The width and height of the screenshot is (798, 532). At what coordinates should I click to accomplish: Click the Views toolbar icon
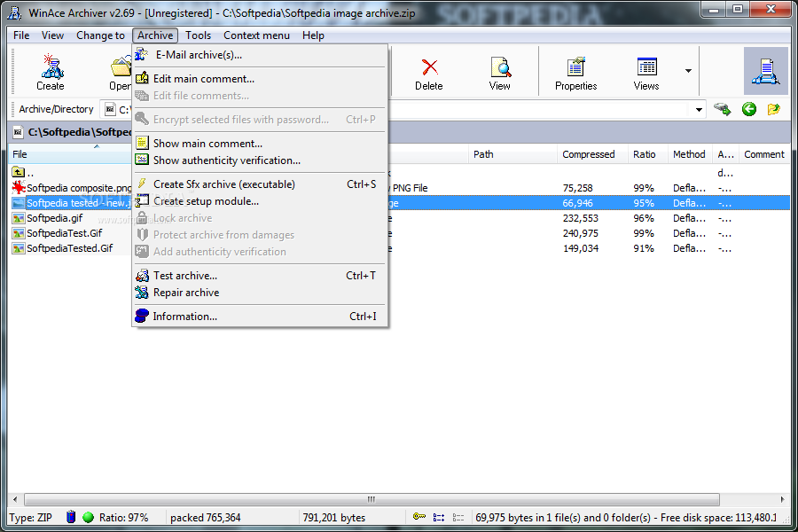[x=646, y=72]
